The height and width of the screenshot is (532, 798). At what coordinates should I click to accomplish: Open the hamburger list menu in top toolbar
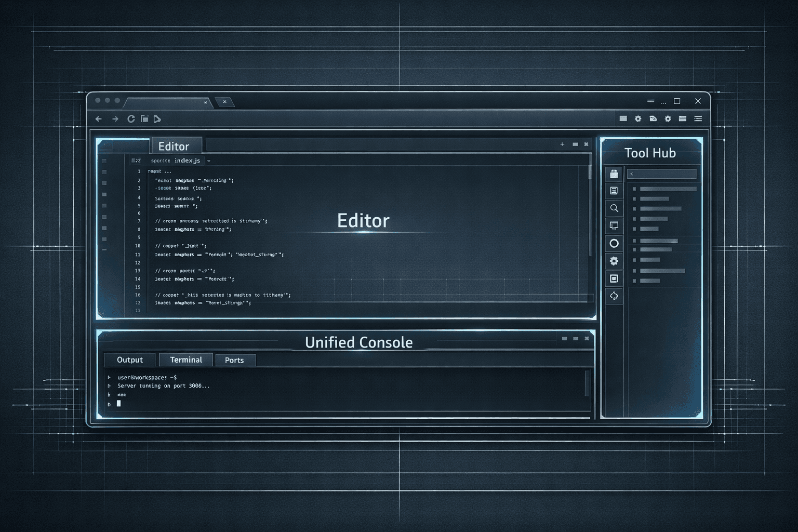tap(698, 119)
